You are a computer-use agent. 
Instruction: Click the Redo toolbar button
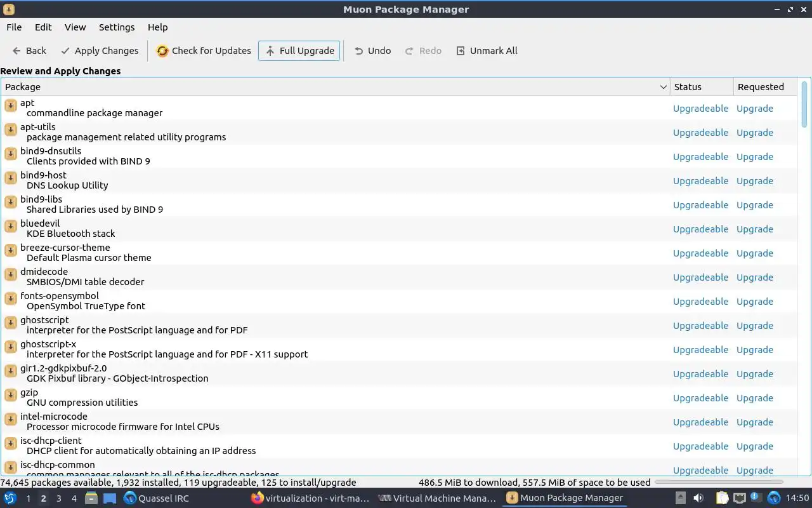(x=423, y=51)
